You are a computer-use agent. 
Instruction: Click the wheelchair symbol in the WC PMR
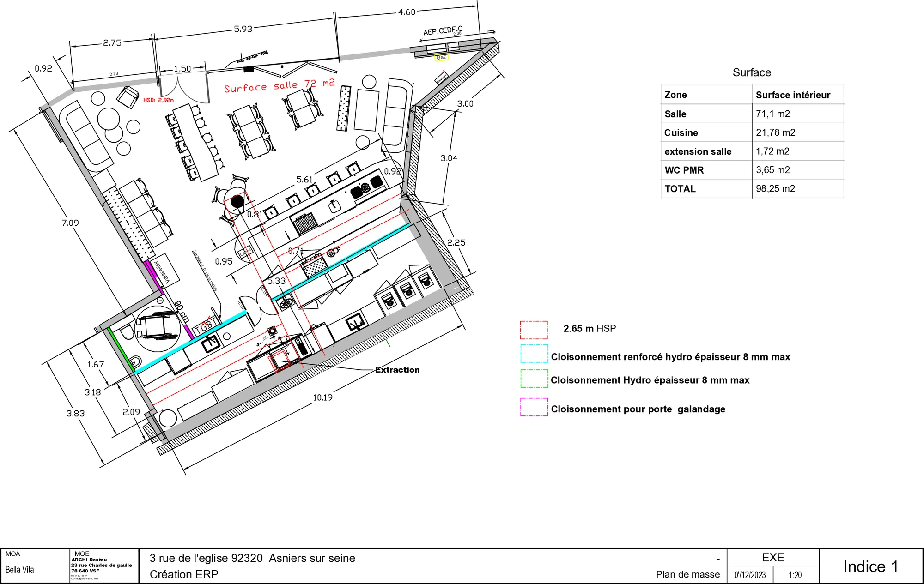pyautogui.click(x=158, y=325)
